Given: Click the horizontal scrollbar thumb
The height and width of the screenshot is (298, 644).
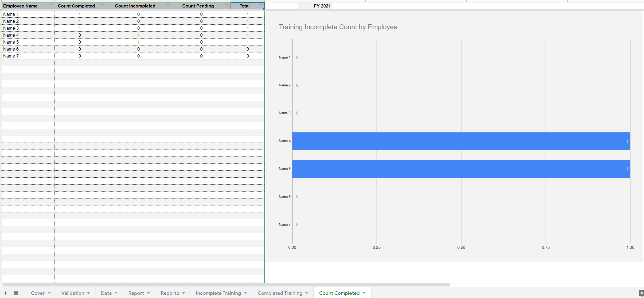Looking at the screenshot, I should pyautogui.click(x=226, y=285).
